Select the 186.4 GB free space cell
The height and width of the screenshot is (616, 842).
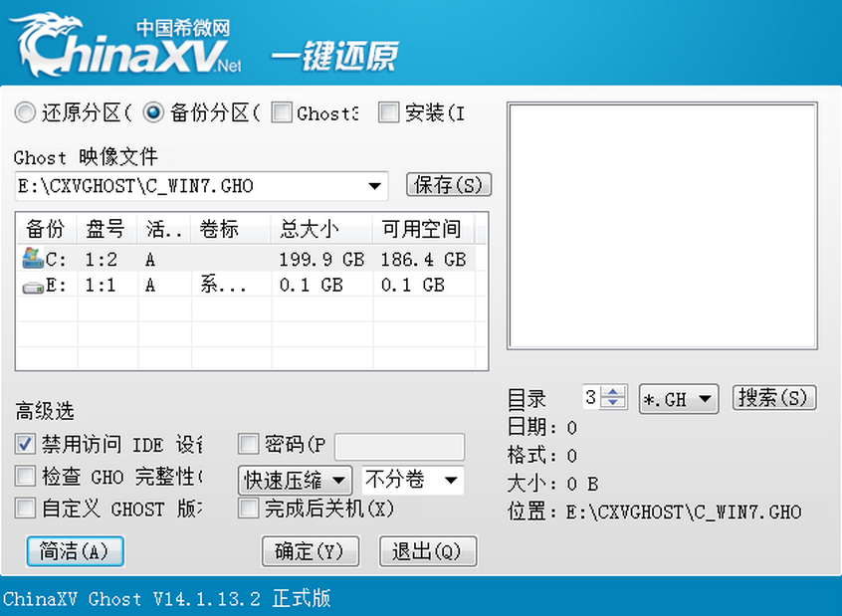pyautogui.click(x=423, y=260)
